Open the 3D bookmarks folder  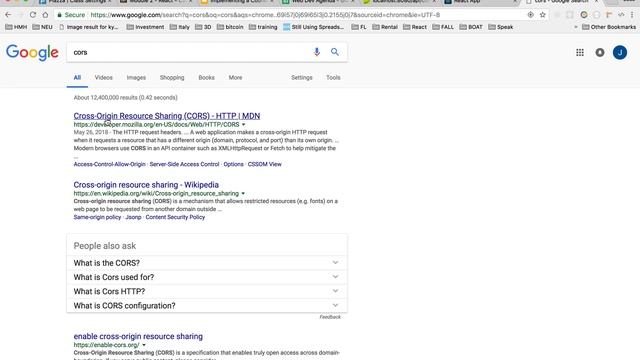(203, 27)
